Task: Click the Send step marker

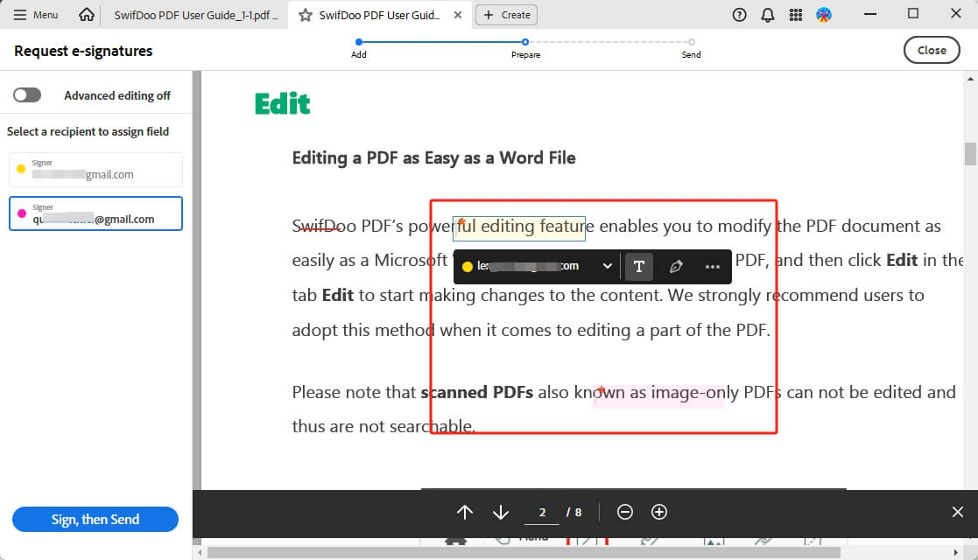Action: 691,42
